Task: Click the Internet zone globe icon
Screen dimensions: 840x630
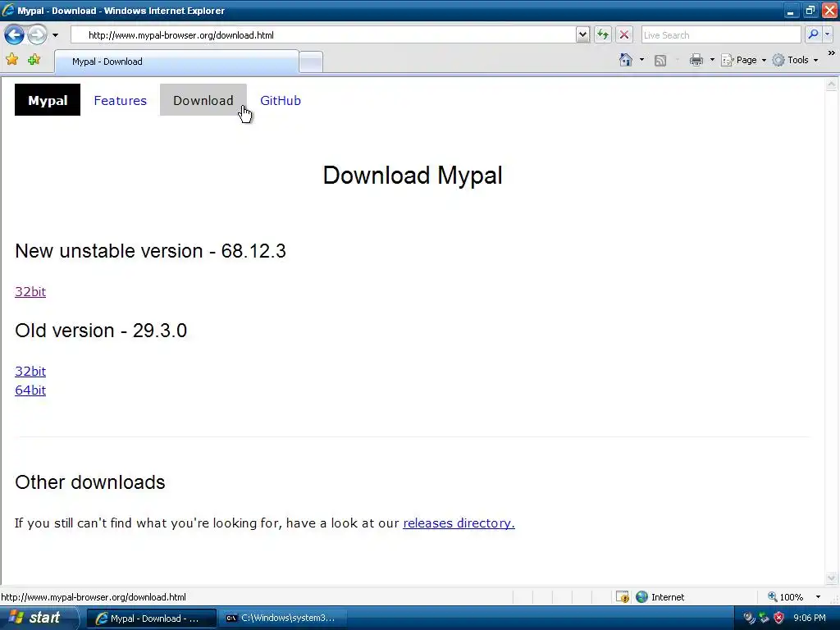Action: [641, 597]
